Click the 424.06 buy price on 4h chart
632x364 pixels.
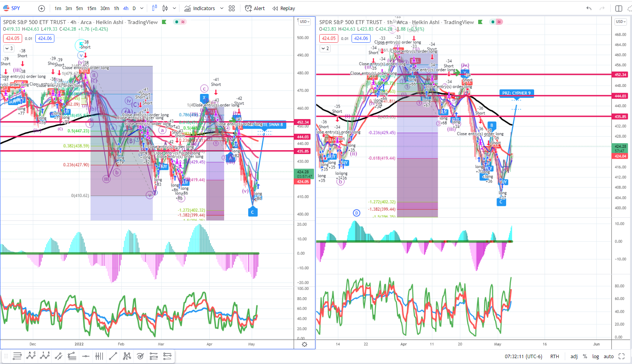coord(45,38)
